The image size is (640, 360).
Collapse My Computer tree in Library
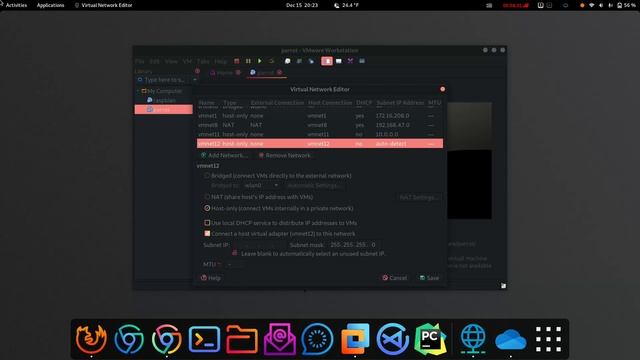pyautogui.click(x=138, y=91)
